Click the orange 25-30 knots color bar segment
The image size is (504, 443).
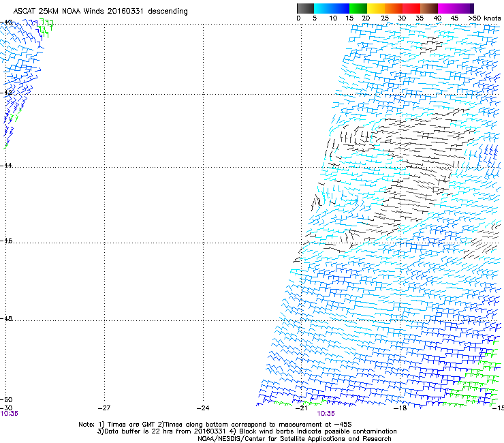394,8
